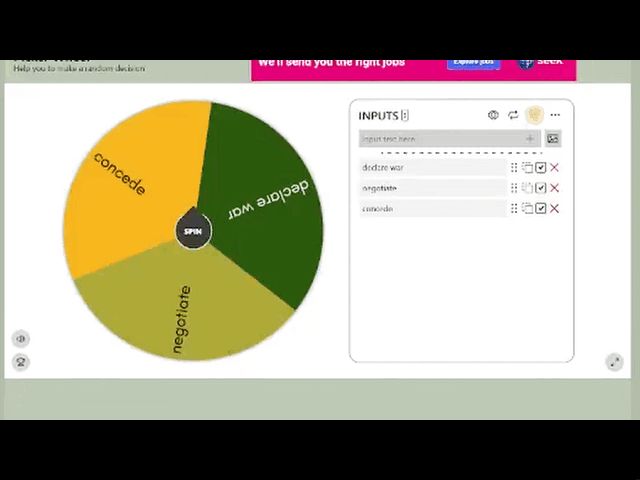
Task: Click the round icon below the speaker
Action: 21,362
